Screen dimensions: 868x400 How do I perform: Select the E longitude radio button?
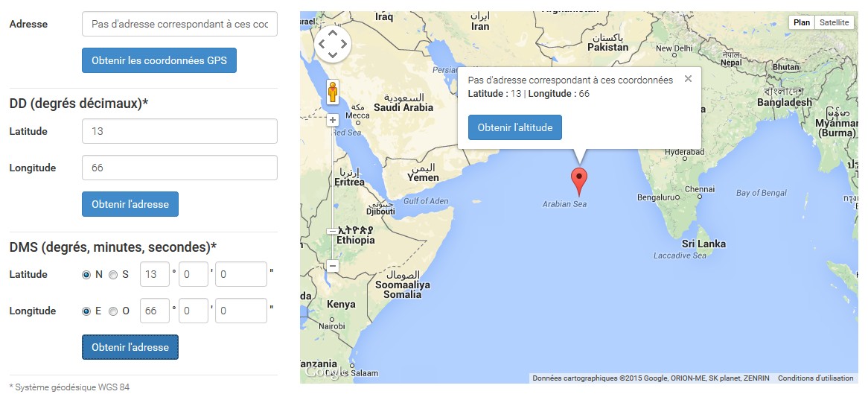[x=86, y=311]
